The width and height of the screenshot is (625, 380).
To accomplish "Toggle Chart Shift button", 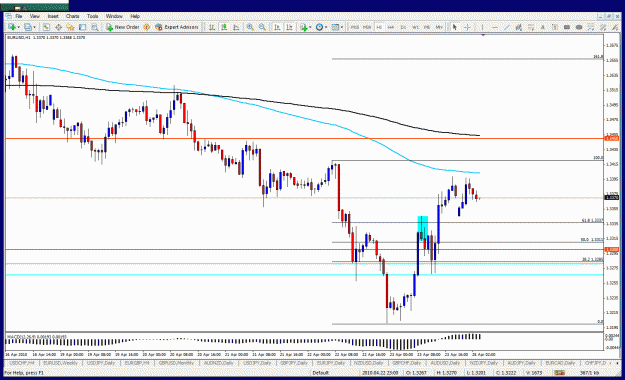I will point(289,27).
